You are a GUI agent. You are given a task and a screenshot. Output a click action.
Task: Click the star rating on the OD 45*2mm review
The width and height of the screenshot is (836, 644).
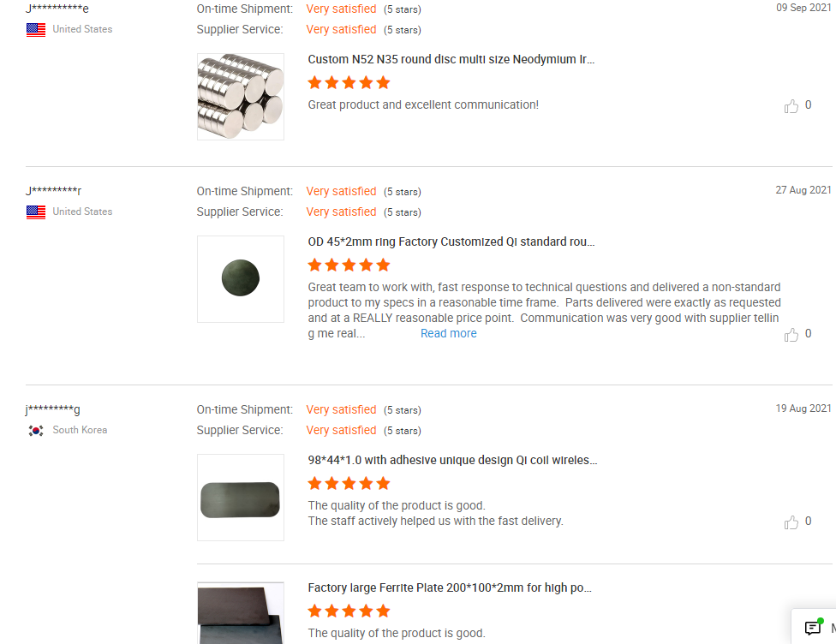click(349, 265)
